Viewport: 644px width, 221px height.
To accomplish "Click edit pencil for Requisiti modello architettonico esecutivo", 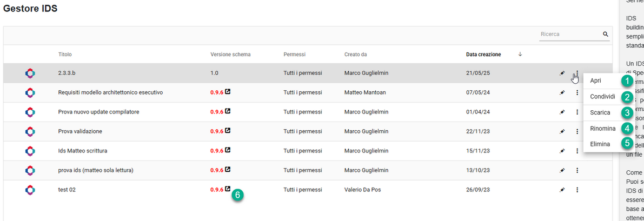I will (x=562, y=92).
